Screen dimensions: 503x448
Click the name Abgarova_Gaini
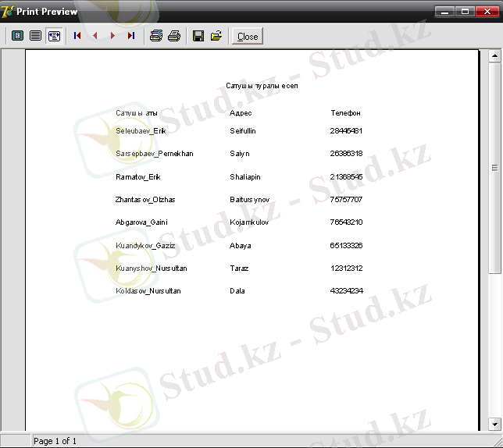pos(141,222)
